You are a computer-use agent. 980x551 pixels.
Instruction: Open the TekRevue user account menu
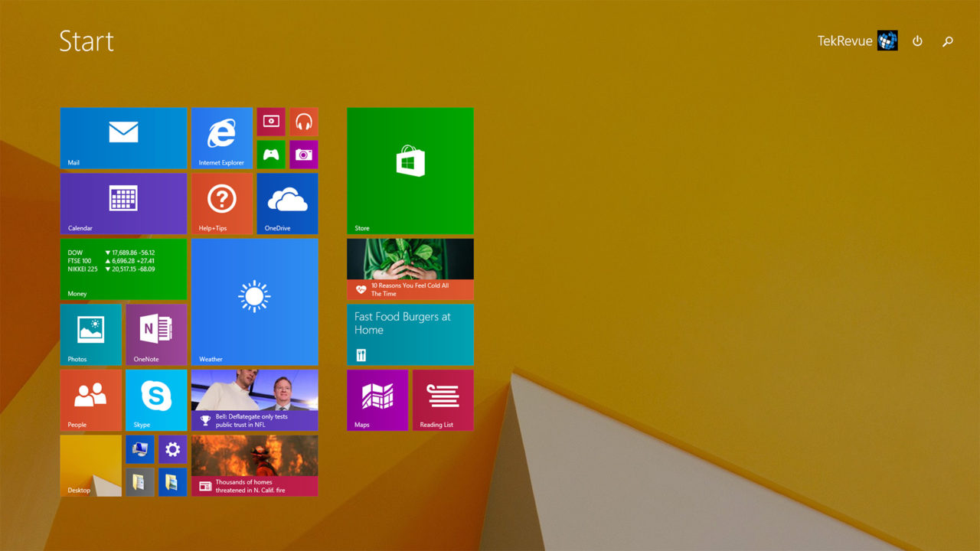click(857, 41)
